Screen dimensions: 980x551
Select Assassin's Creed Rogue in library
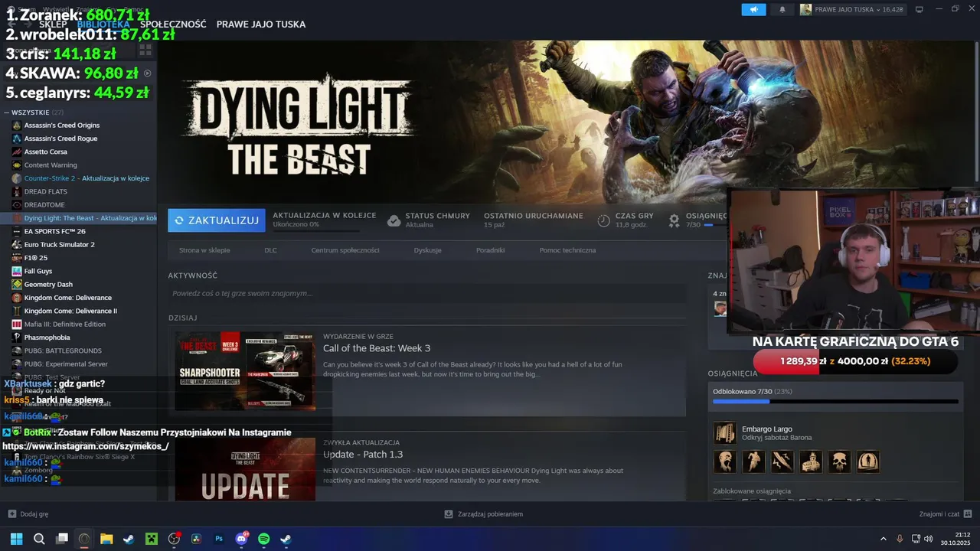coord(60,139)
